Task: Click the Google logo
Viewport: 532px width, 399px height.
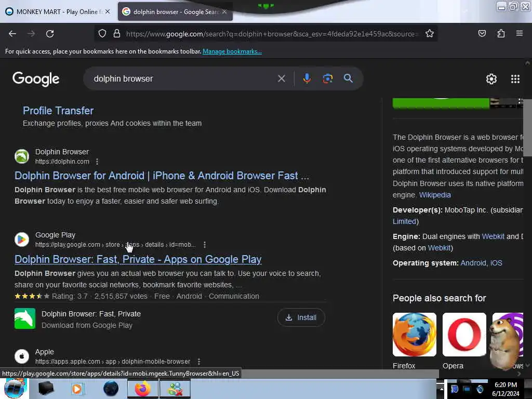Action: (36, 79)
